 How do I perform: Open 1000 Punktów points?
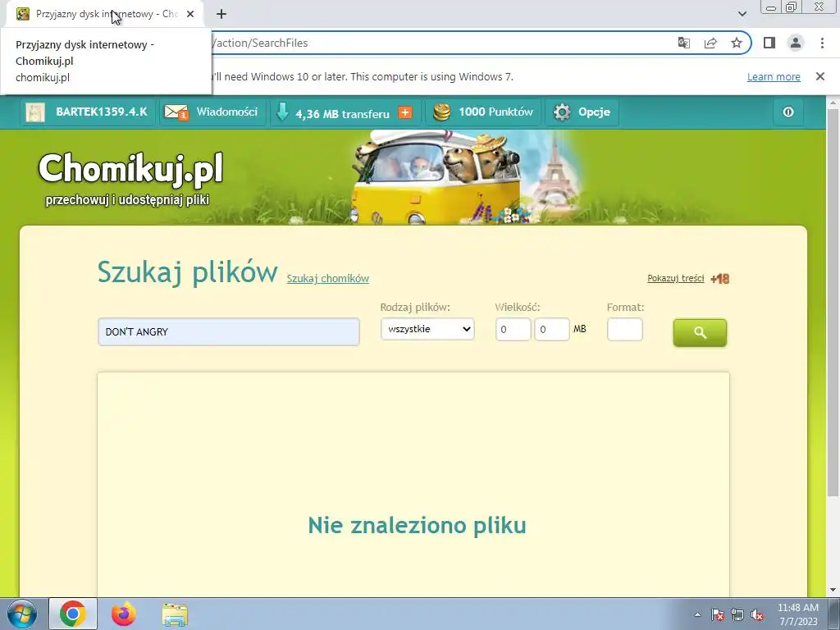(x=495, y=112)
